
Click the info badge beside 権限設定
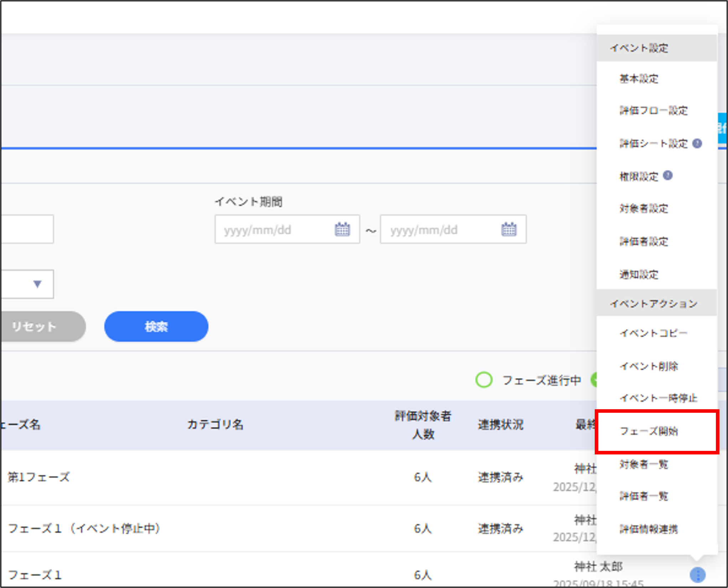[668, 175]
